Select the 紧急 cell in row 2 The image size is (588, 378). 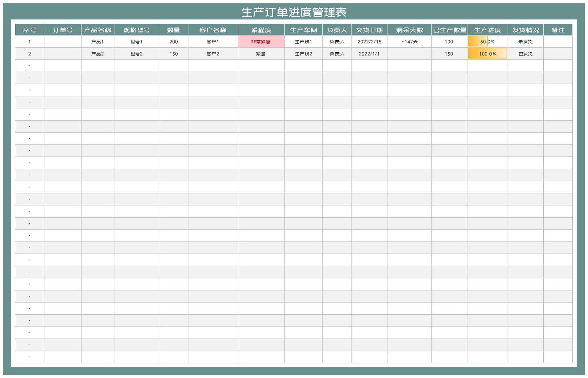tap(261, 54)
